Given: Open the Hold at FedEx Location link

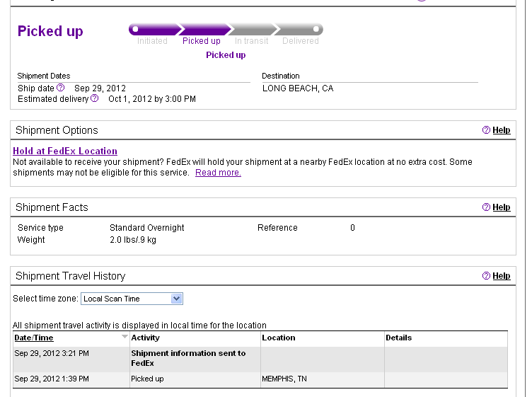Looking at the screenshot, I should [65, 151].
